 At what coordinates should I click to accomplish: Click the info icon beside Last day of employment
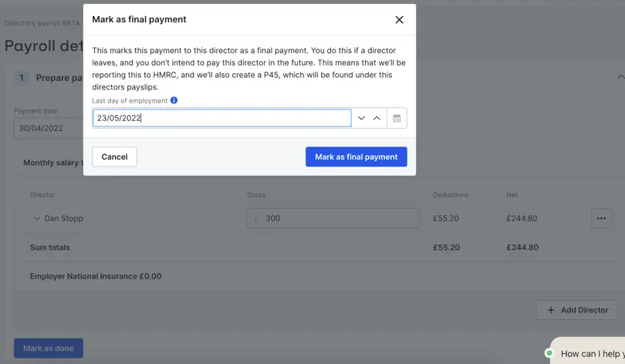tap(174, 100)
